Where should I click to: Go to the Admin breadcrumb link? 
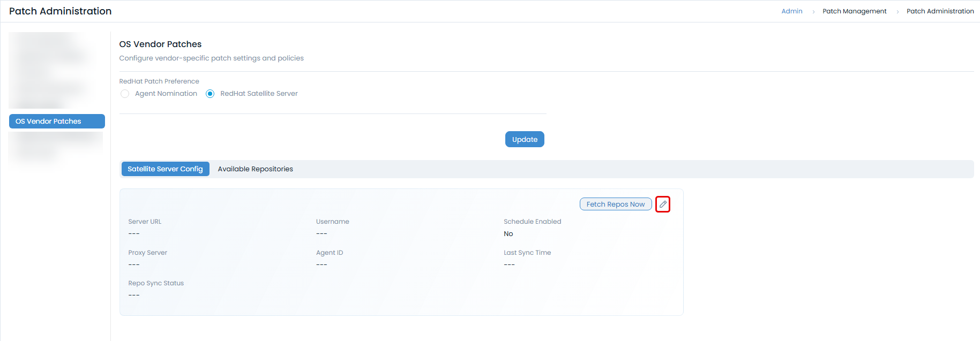pyautogui.click(x=791, y=11)
